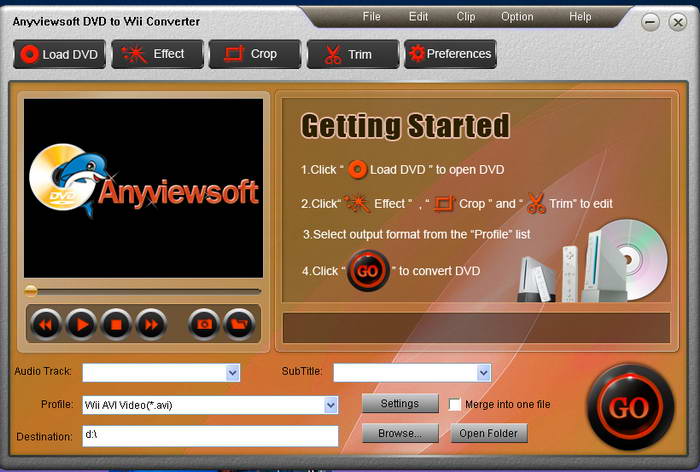700x472 pixels.
Task: Click the "3.Select output format" instruction text
Action: 417,234
